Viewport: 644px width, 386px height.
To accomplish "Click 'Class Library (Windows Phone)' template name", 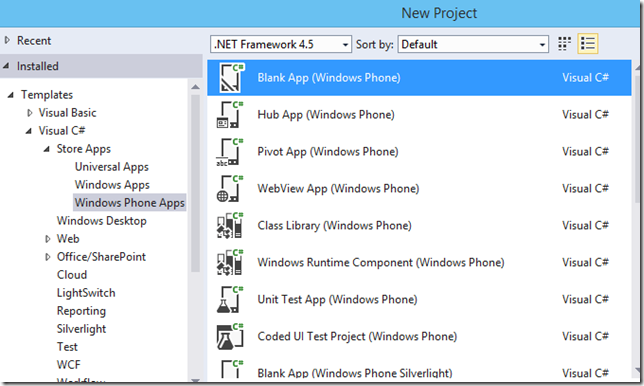I will coord(334,225).
